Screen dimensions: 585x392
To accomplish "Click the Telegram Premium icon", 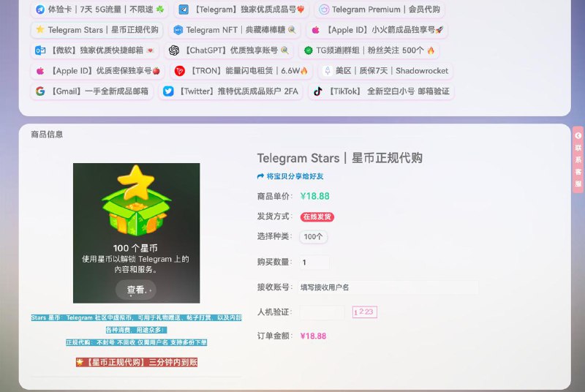I will point(324,10).
